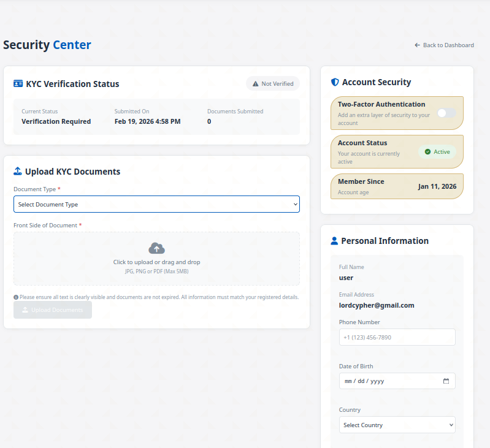Click the 'JPG, PNG or PDF (Max 5MB)' hint

(x=156, y=271)
